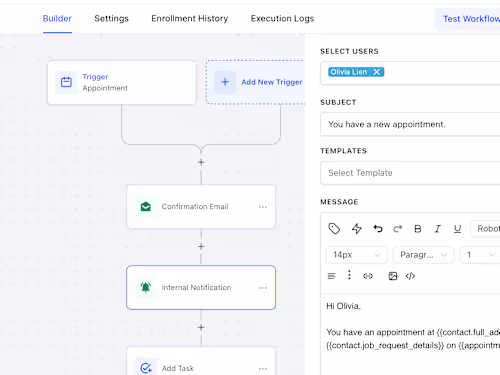Image resolution: width=500 pixels, height=375 pixels.
Task: Click the subject input field
Action: 410,124
